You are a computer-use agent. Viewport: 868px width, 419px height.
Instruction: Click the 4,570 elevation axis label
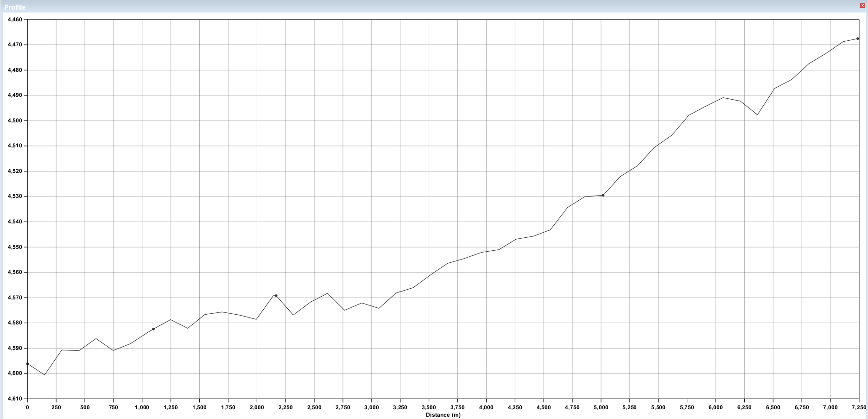tap(15, 298)
